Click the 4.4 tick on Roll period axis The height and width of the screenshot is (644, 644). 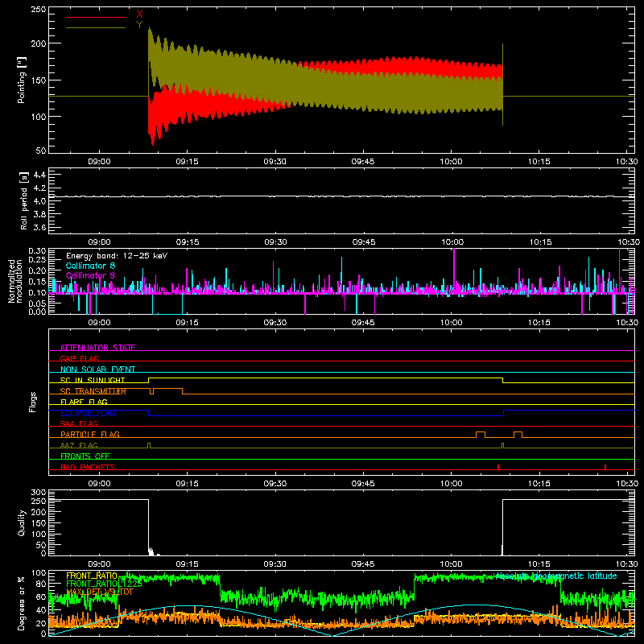pos(39,175)
